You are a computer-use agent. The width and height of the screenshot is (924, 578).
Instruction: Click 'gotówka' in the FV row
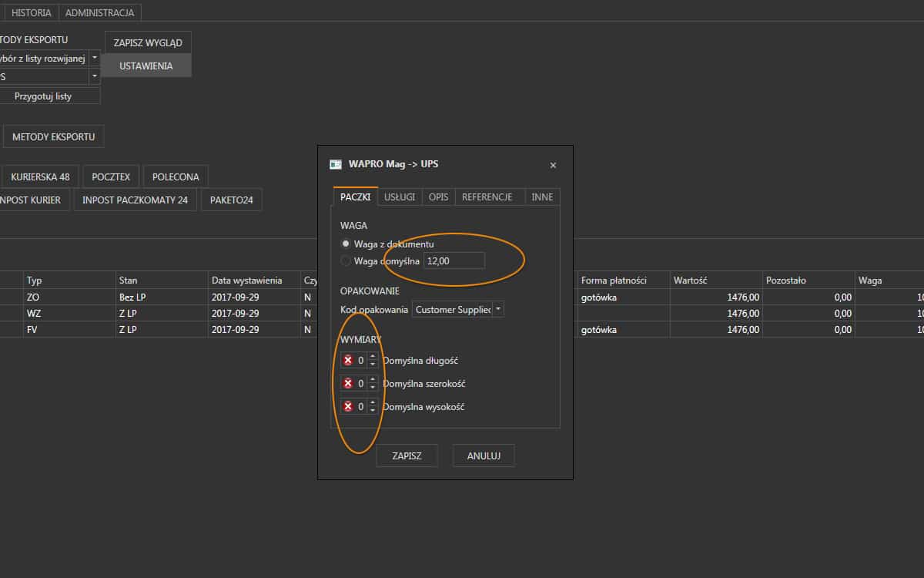click(x=624, y=329)
